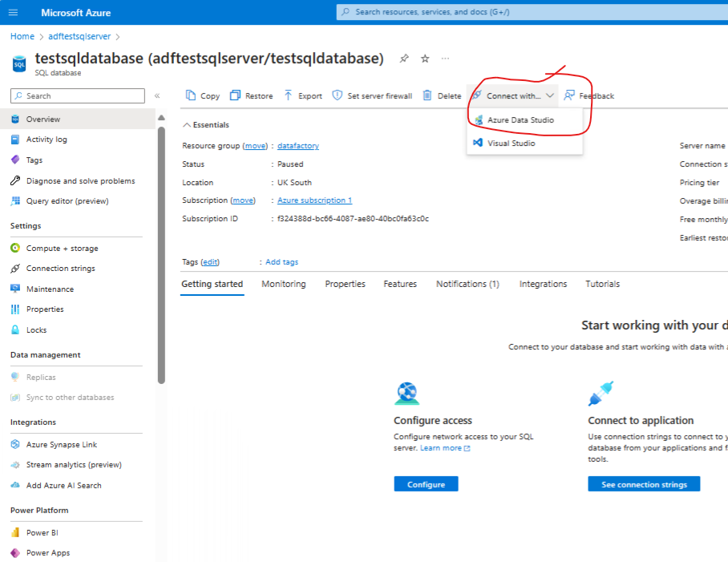The image size is (728, 562).
Task: Switch to the Monitoring tab
Action: [x=284, y=284]
